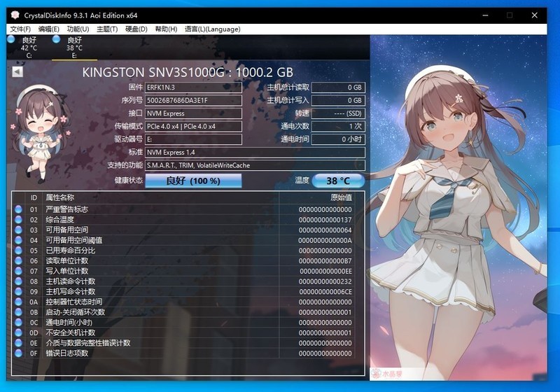Click the 38 °C temperature button
560x392 pixels.
338,181
